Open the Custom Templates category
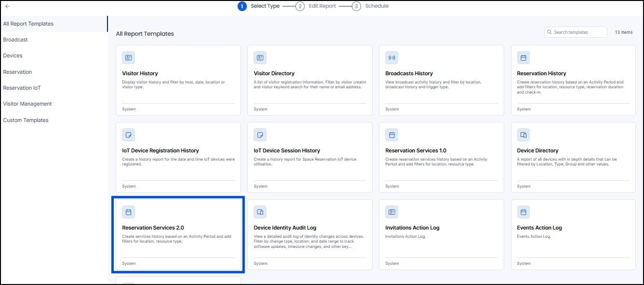Viewport: 644px width, 285px height. tap(26, 120)
